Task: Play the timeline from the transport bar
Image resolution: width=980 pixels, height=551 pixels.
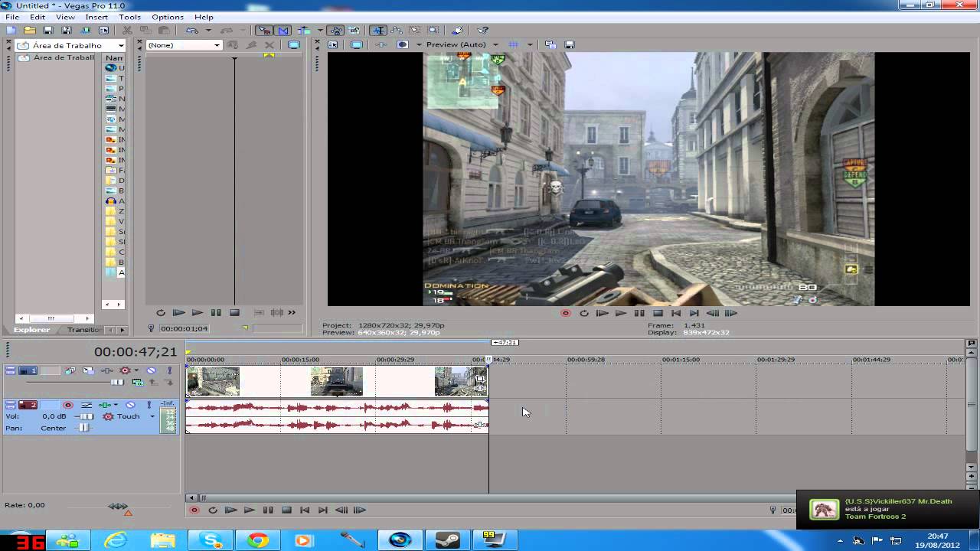Action: click(250, 510)
